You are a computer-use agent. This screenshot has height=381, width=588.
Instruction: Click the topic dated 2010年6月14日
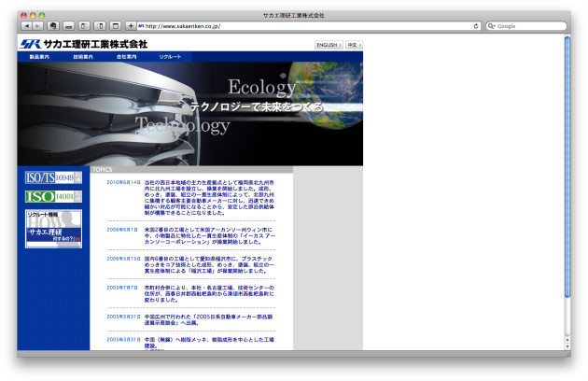tap(209, 197)
